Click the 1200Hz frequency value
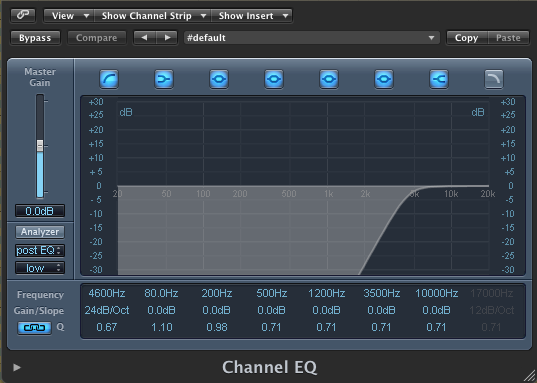The height and width of the screenshot is (383, 537). click(326, 294)
